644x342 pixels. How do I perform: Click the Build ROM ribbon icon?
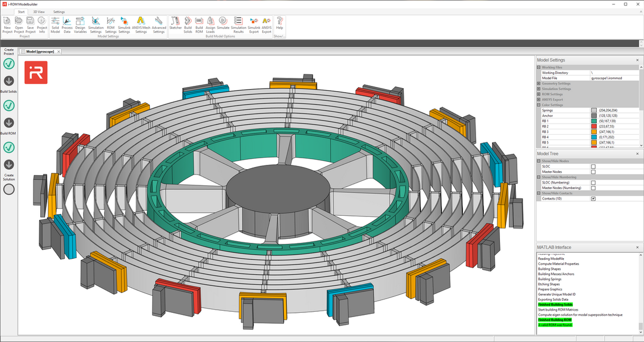(x=199, y=24)
